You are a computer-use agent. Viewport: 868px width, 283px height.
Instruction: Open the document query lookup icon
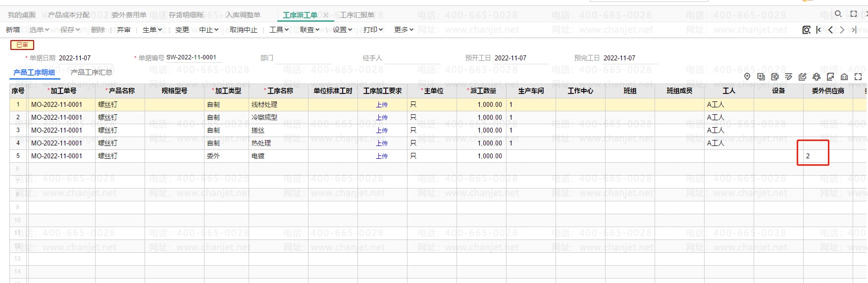coord(806,30)
